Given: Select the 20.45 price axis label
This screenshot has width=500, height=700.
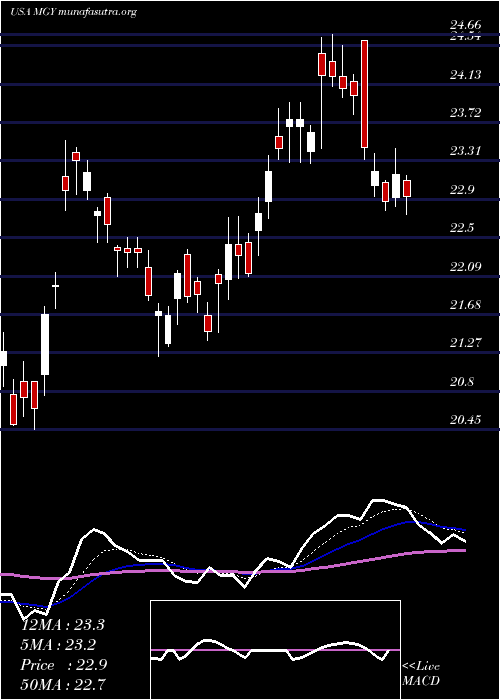Looking at the screenshot, I should (x=466, y=420).
